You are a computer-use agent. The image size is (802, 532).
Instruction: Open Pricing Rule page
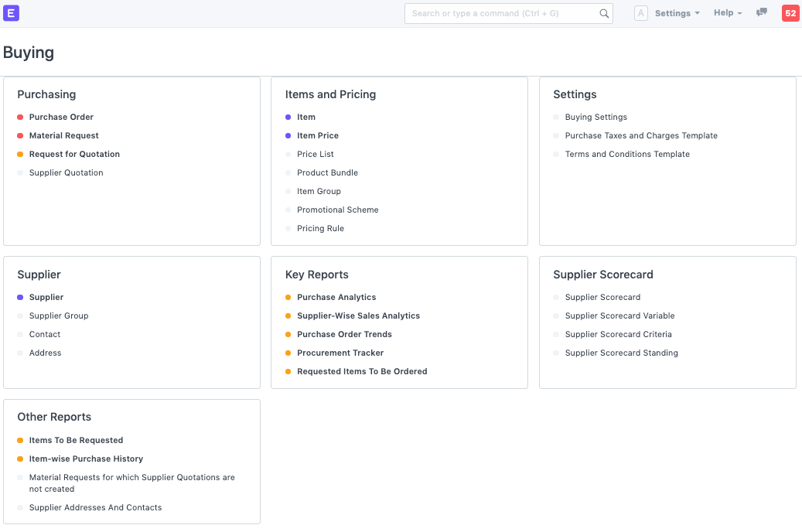320,229
